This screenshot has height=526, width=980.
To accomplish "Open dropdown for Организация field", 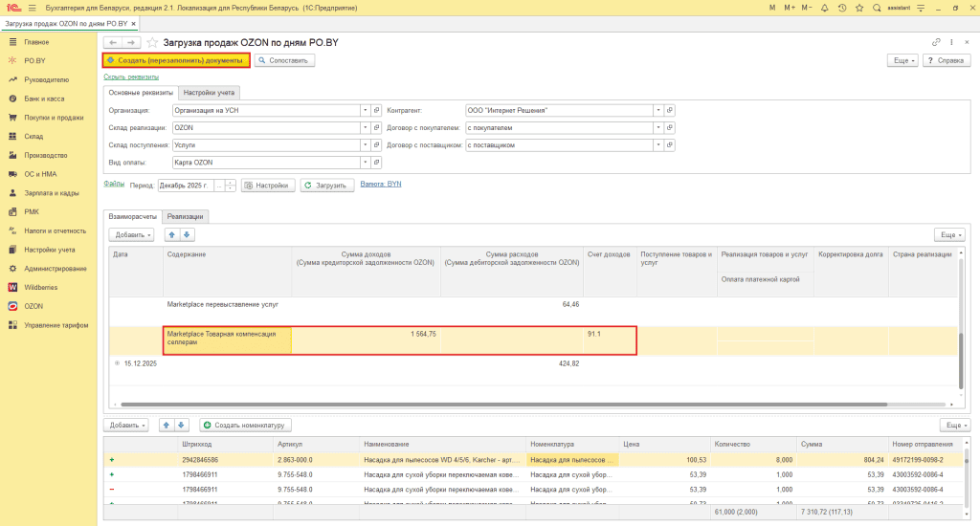I will [366, 110].
